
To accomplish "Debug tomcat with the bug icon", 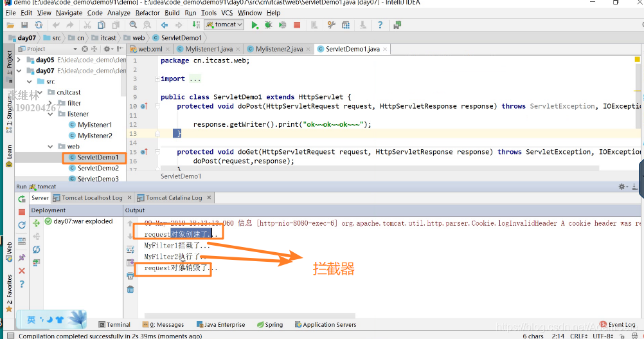I will coord(268,25).
